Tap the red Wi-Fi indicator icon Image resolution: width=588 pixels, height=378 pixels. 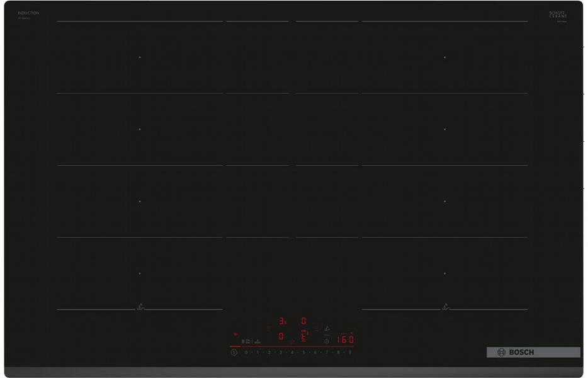[235, 335]
